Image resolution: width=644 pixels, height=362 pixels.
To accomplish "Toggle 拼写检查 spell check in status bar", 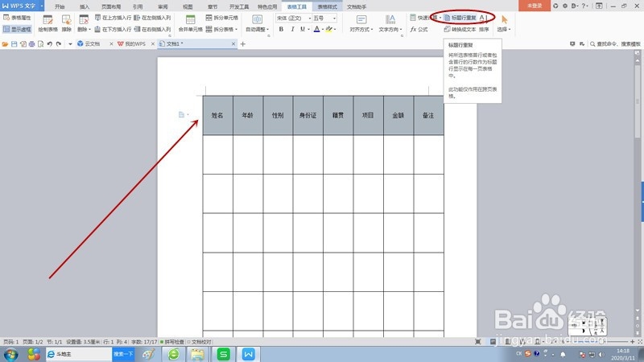I will [x=172, y=342].
